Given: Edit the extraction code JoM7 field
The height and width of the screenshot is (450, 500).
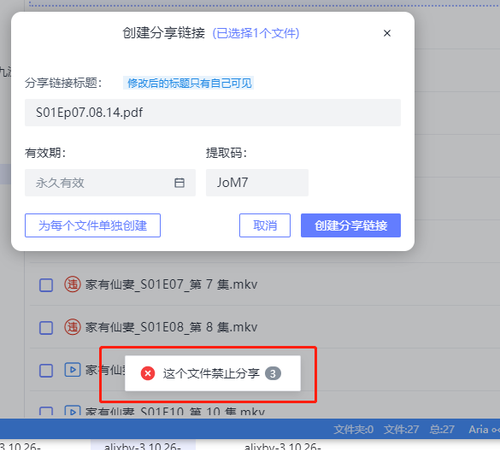Looking at the screenshot, I should 257,183.
